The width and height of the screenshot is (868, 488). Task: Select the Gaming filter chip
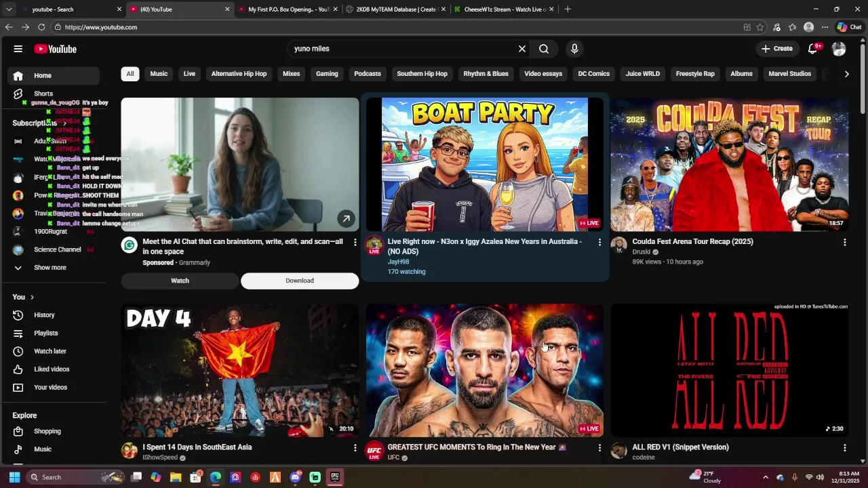pyautogui.click(x=327, y=74)
